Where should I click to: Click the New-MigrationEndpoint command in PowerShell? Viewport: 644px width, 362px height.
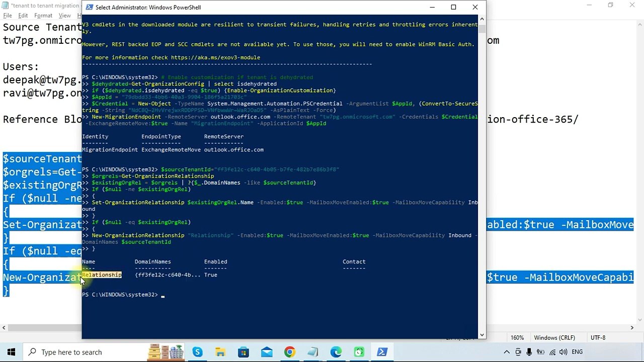click(x=126, y=117)
